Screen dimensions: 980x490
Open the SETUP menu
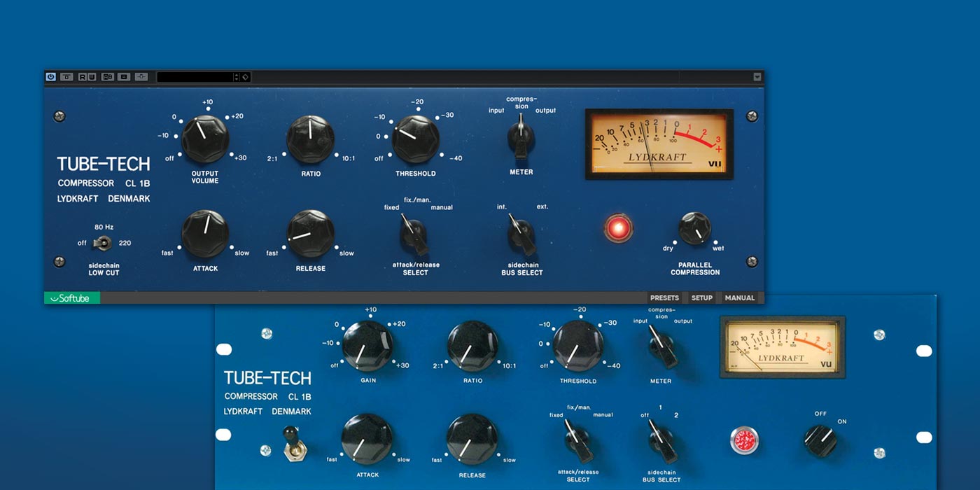[x=701, y=298]
